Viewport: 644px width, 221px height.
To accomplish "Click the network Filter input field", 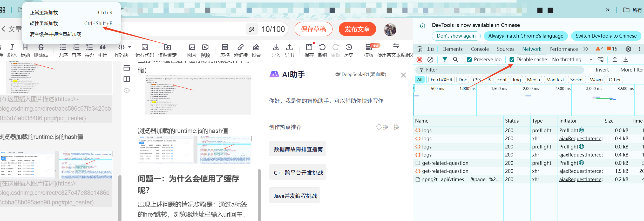I will pyautogui.click(x=500, y=70).
